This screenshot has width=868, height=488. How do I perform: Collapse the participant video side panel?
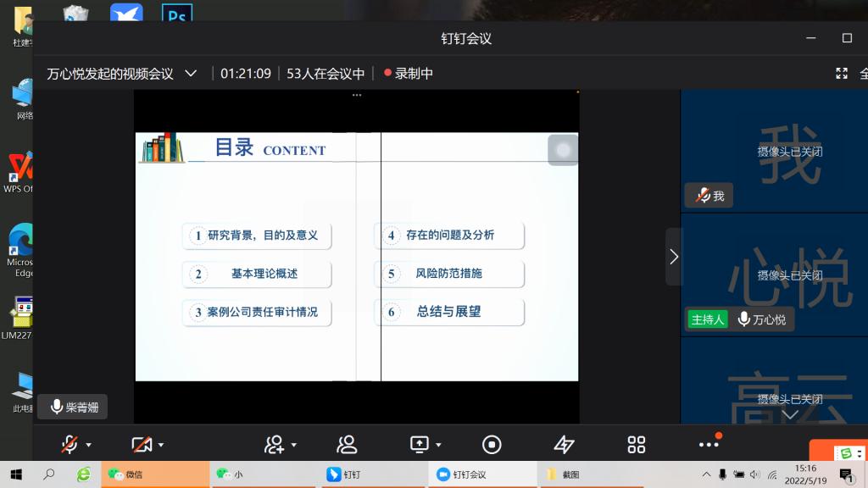click(x=673, y=256)
